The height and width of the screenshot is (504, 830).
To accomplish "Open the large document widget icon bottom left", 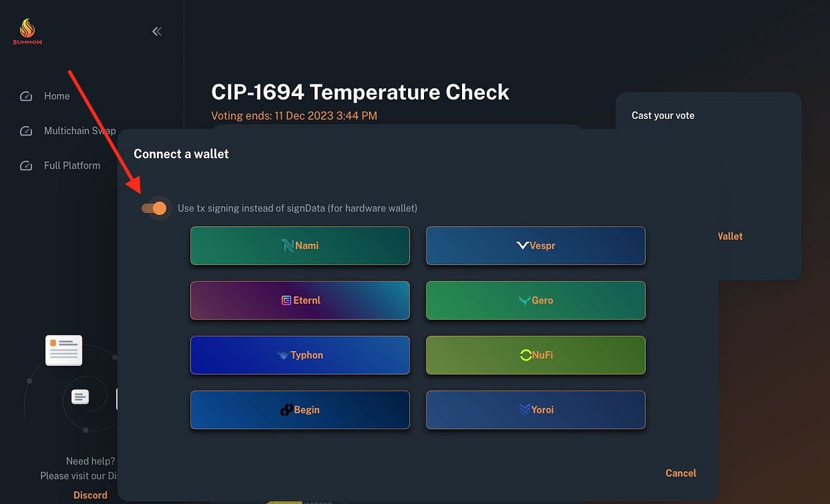I will 64,350.
